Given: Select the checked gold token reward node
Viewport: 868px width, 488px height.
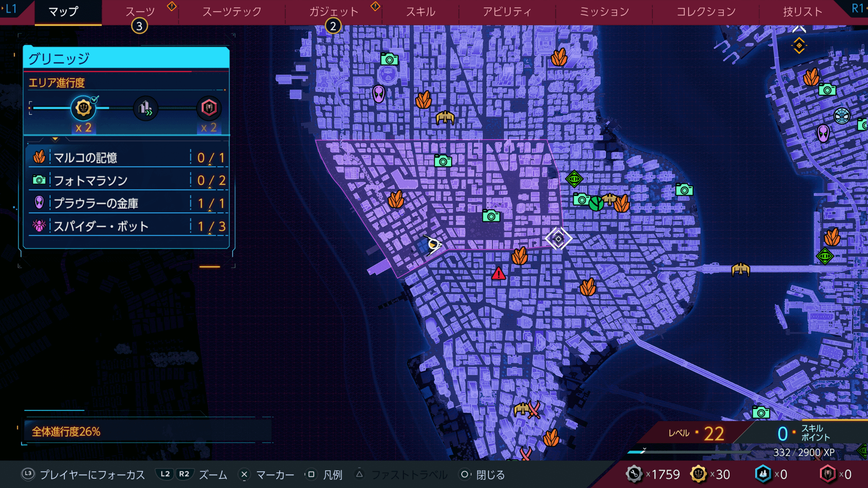Looking at the screenshot, I should [83, 108].
